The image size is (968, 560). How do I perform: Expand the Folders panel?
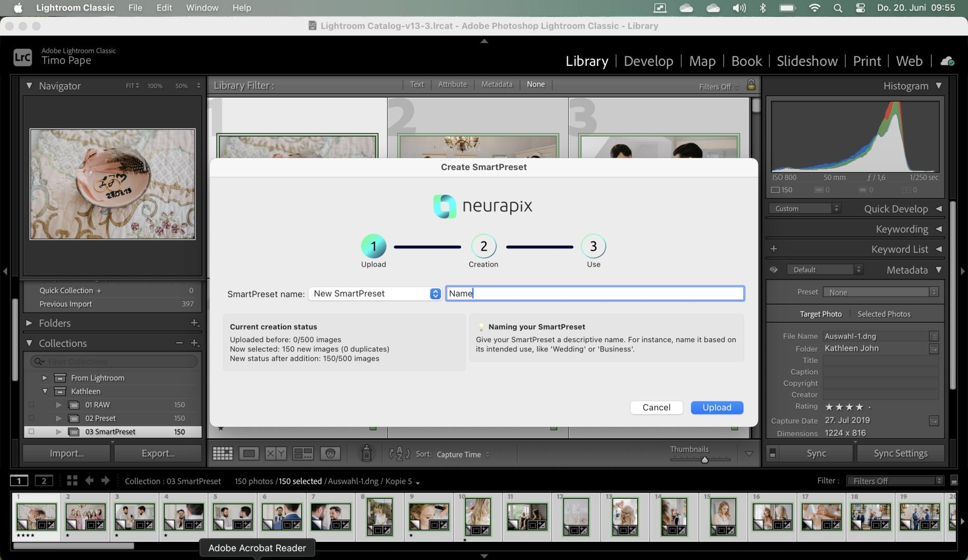click(x=30, y=323)
